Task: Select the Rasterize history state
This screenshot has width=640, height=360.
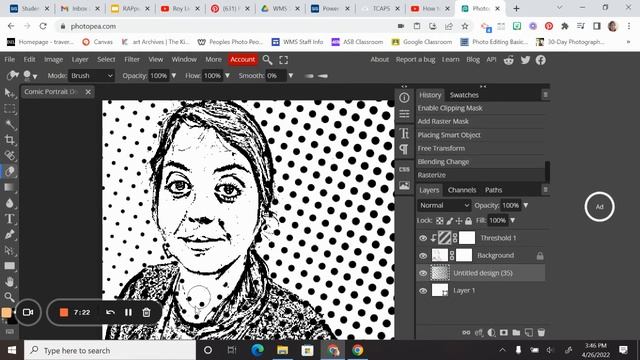Action: [480, 175]
